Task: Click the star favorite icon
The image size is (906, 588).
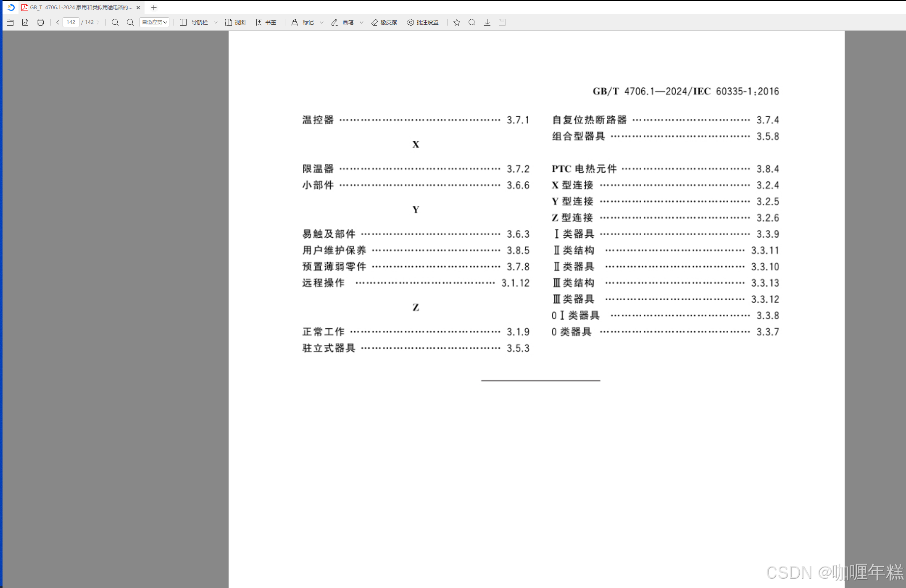Action: (x=457, y=22)
